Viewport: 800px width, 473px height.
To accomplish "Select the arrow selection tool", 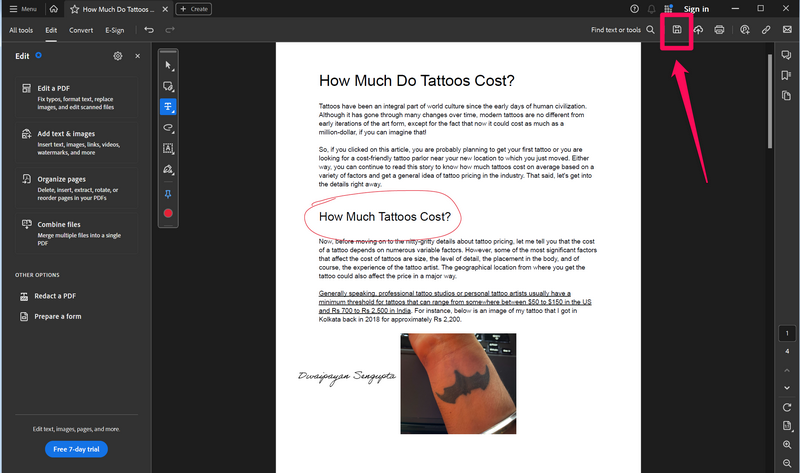I will coord(168,65).
